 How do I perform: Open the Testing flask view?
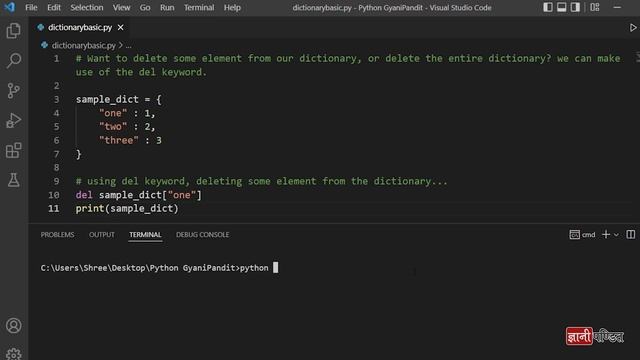coord(13,180)
